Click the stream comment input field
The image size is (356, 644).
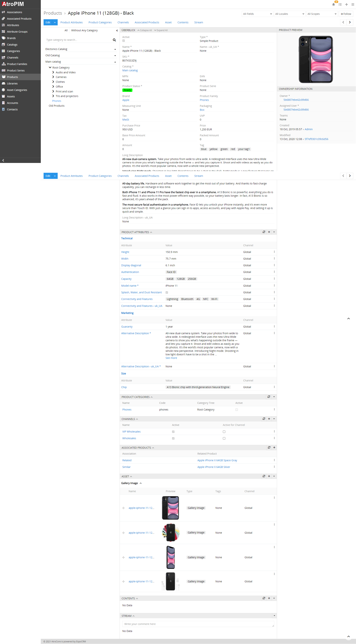(x=198, y=624)
